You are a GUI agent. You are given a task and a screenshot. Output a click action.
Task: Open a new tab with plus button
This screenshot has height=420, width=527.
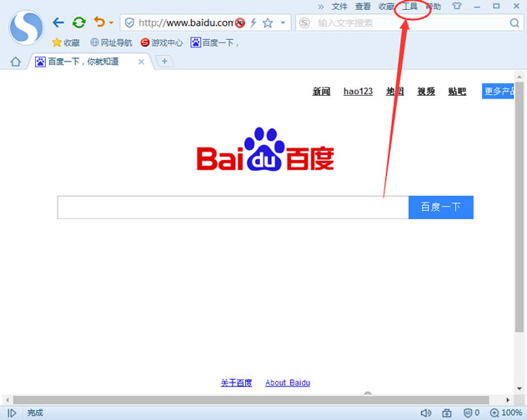[x=164, y=61]
